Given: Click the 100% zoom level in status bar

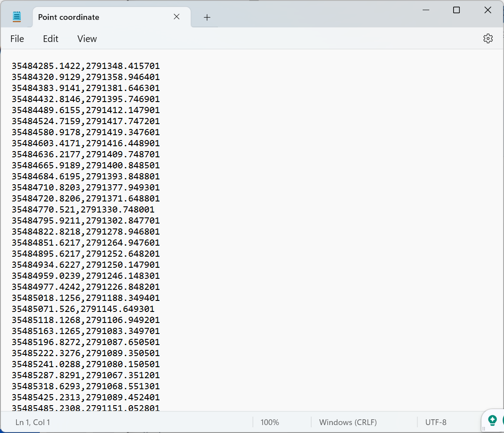Looking at the screenshot, I should (270, 422).
